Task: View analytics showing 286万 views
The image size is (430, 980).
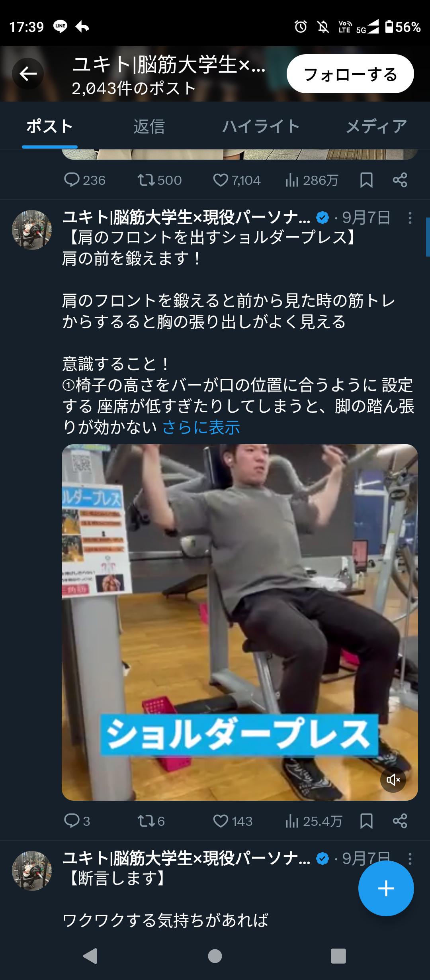Action: tap(312, 180)
